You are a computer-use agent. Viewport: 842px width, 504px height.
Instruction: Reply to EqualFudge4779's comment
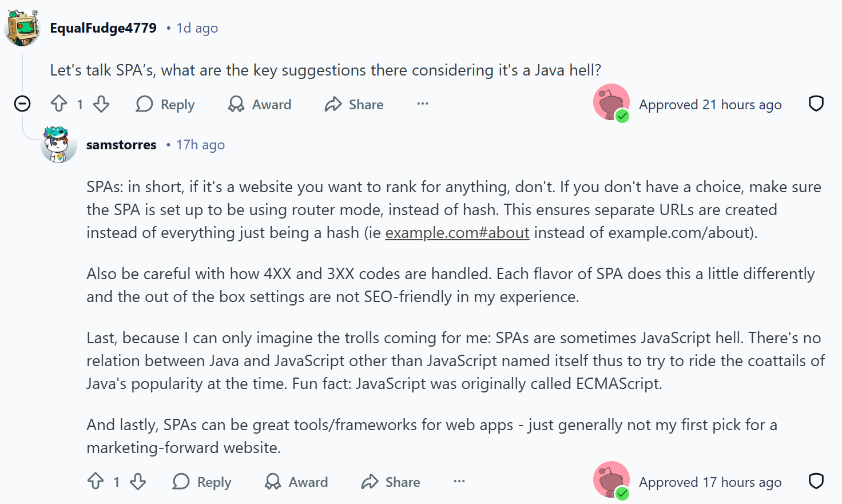pos(165,105)
